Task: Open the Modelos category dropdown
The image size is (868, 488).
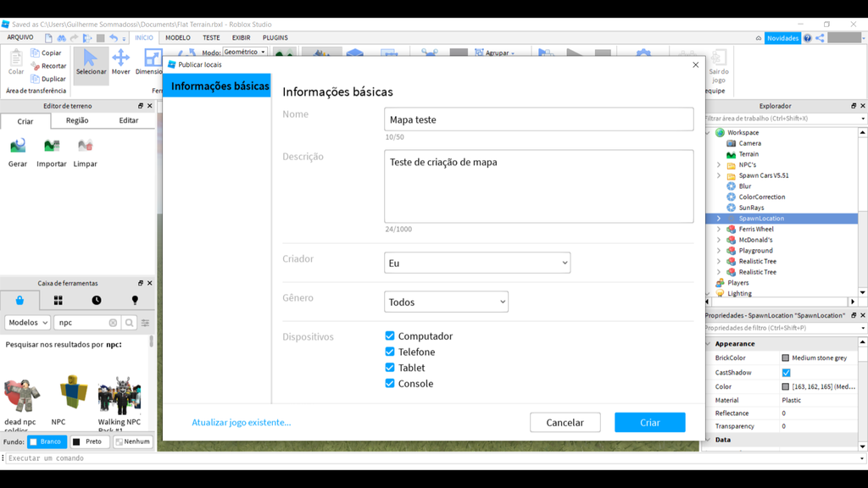Action: point(28,323)
